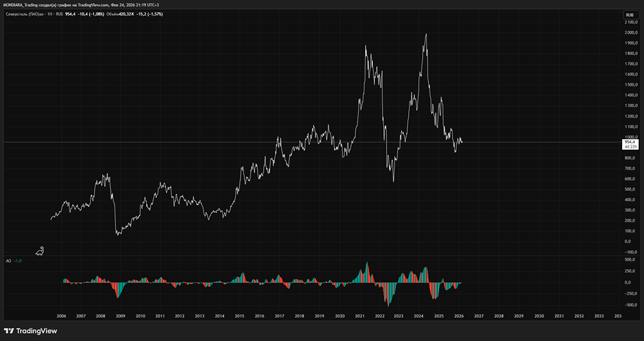Click the 2017 label on time axis

click(x=279, y=317)
